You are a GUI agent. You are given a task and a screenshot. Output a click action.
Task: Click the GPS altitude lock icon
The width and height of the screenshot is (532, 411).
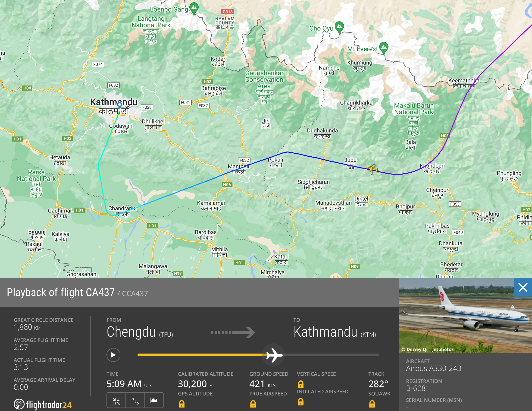pos(182,404)
